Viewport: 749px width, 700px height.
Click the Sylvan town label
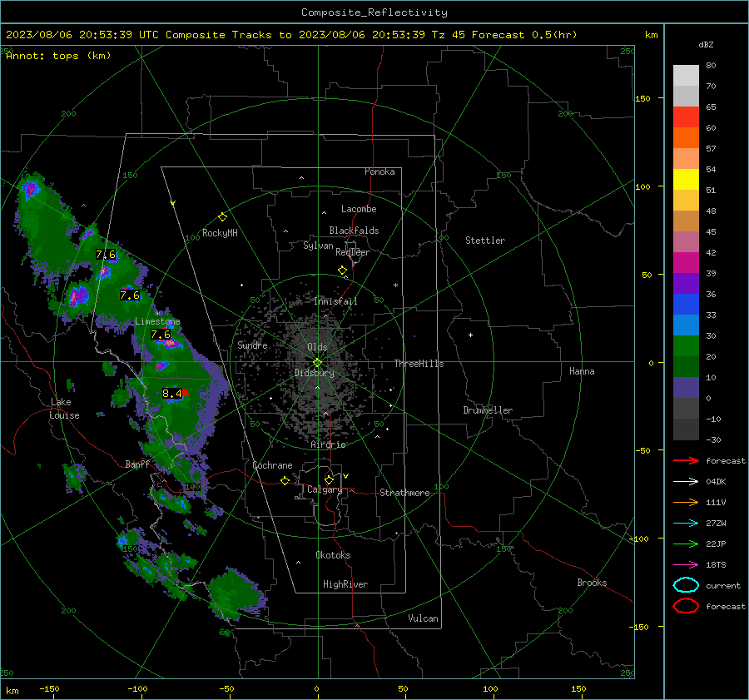pos(318,246)
